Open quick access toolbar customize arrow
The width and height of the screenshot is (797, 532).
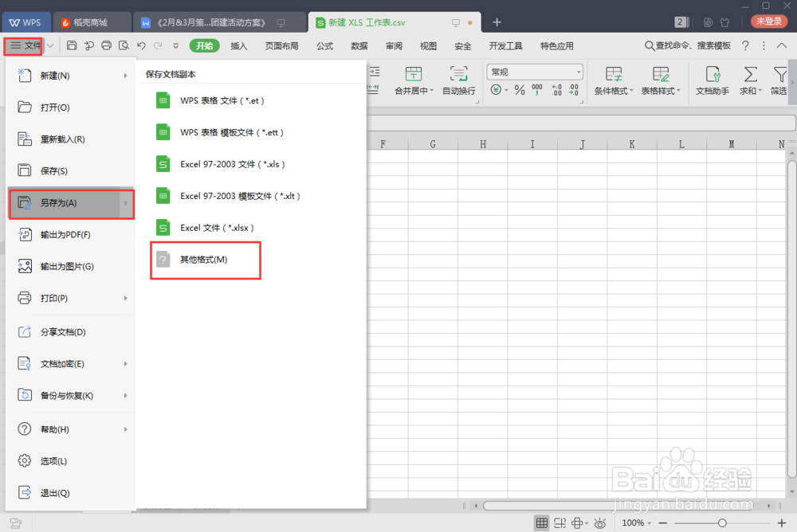pos(176,45)
